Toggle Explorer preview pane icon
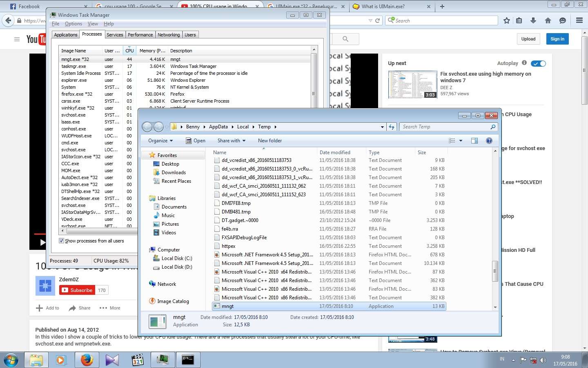588x368 pixels. 474,141
